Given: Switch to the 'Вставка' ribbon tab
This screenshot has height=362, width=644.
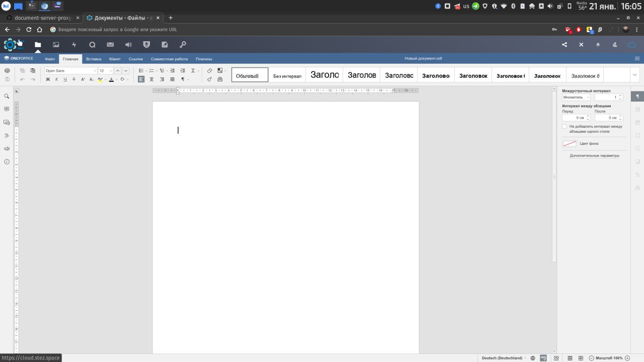Looking at the screenshot, I should (x=94, y=59).
